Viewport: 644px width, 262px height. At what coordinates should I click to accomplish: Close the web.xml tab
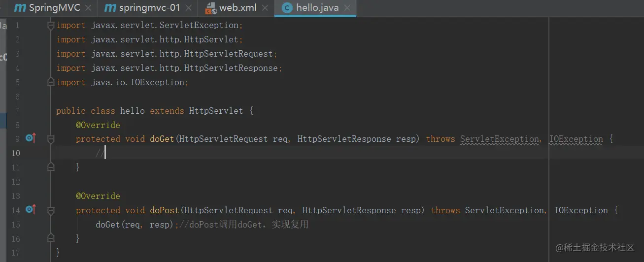tap(266, 8)
